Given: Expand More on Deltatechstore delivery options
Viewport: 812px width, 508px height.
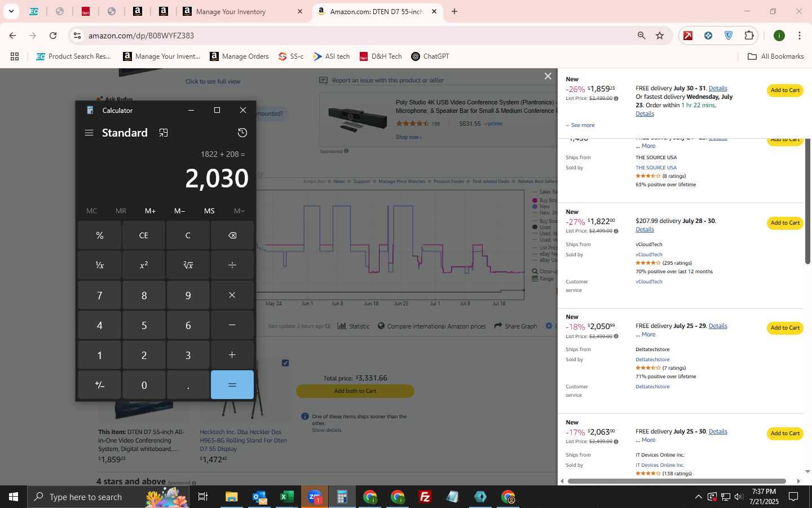Looking at the screenshot, I should pyautogui.click(x=648, y=335).
